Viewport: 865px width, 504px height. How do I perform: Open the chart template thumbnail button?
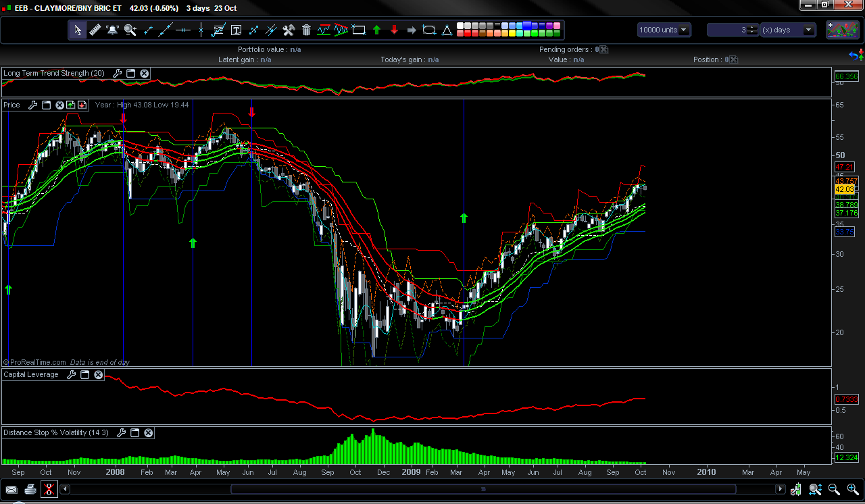[x=842, y=30]
